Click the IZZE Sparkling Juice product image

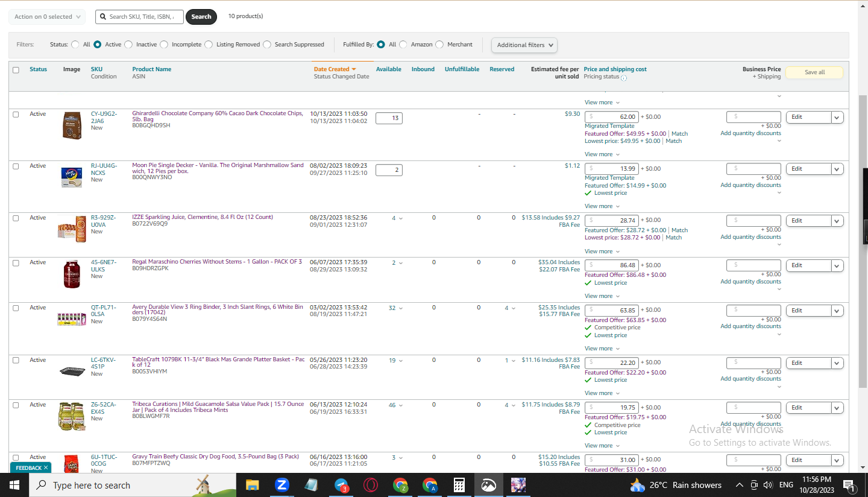click(72, 229)
